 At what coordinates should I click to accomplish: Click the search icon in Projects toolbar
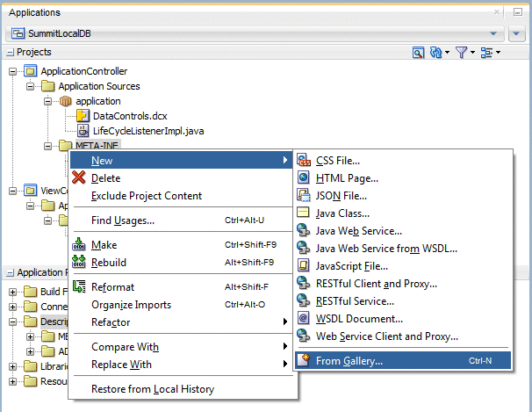coord(419,53)
